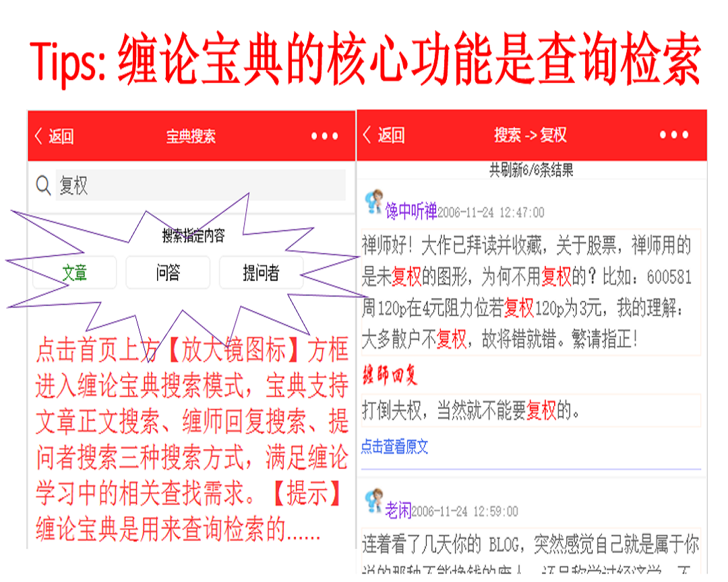The width and height of the screenshot is (728, 582).
Task: Open the question post by 馋中听禅
Action: click(530, 292)
